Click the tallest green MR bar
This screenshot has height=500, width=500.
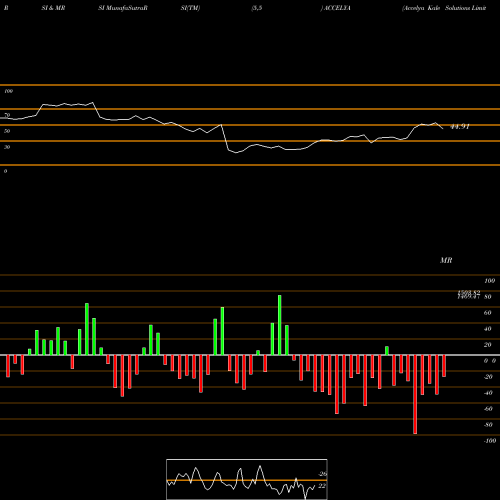coord(279,325)
